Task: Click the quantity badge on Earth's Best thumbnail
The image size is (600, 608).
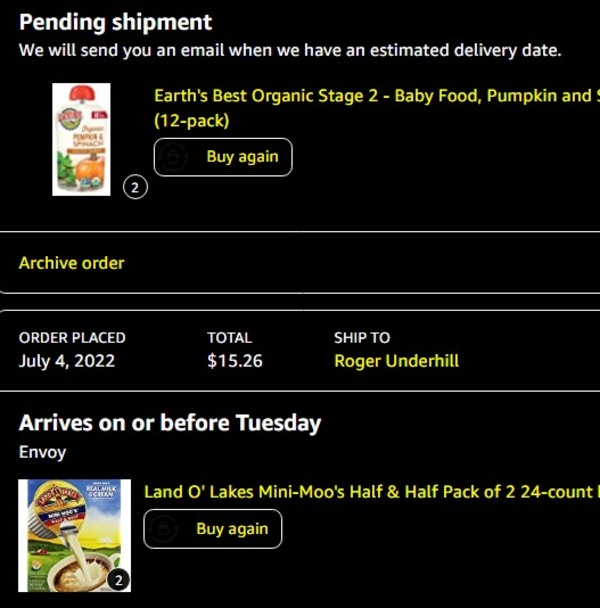Action: click(135, 187)
